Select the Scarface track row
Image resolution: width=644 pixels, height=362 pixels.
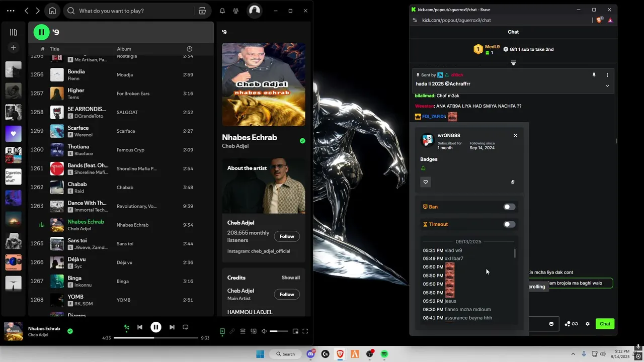(121, 131)
